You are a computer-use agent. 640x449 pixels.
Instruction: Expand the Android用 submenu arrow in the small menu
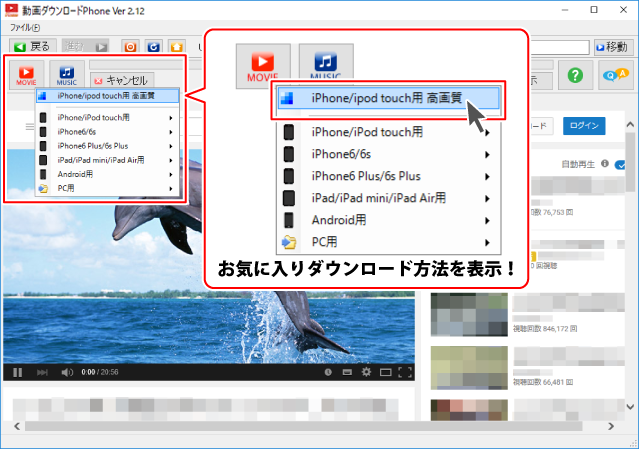[x=171, y=174]
